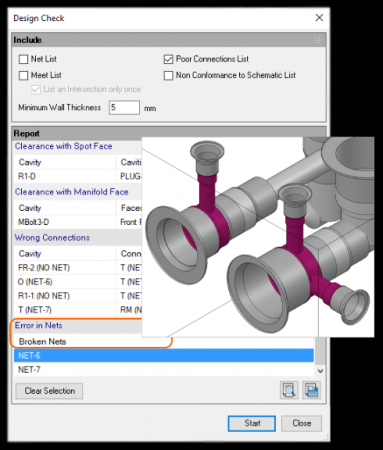Collapse the Include section chevron
Image resolution: width=383 pixels, height=450 pixels.
[x=317, y=40]
